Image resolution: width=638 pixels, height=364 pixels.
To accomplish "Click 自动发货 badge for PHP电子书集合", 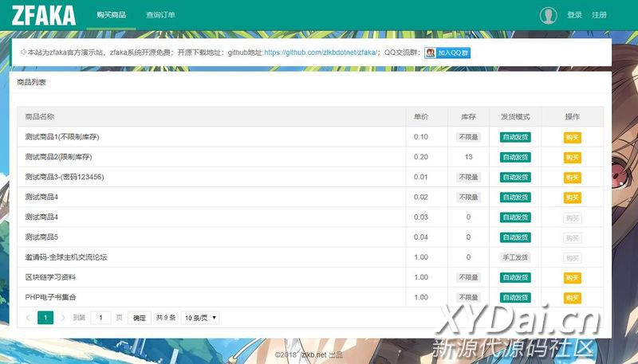I will click(515, 297).
